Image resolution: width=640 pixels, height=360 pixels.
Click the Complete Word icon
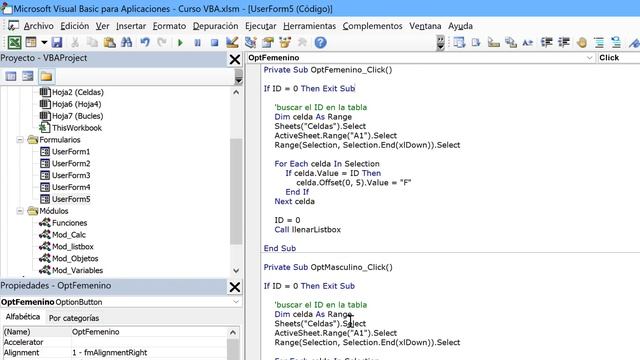point(528,42)
